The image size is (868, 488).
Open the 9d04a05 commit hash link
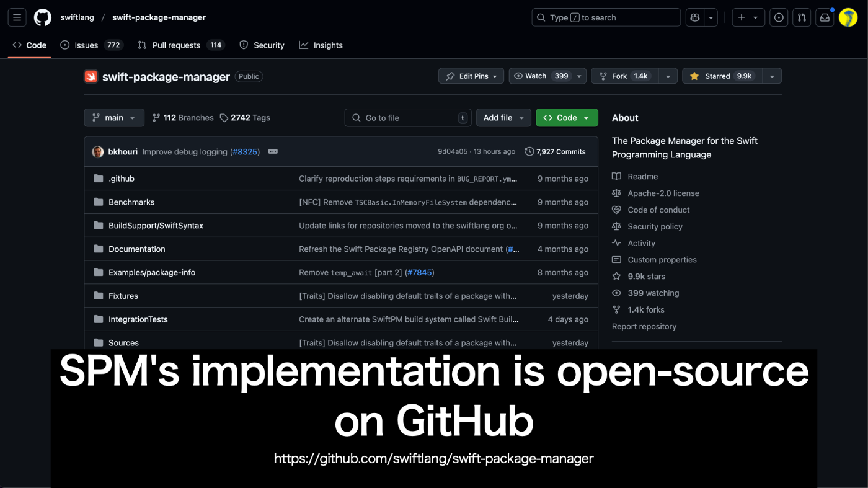(x=453, y=152)
